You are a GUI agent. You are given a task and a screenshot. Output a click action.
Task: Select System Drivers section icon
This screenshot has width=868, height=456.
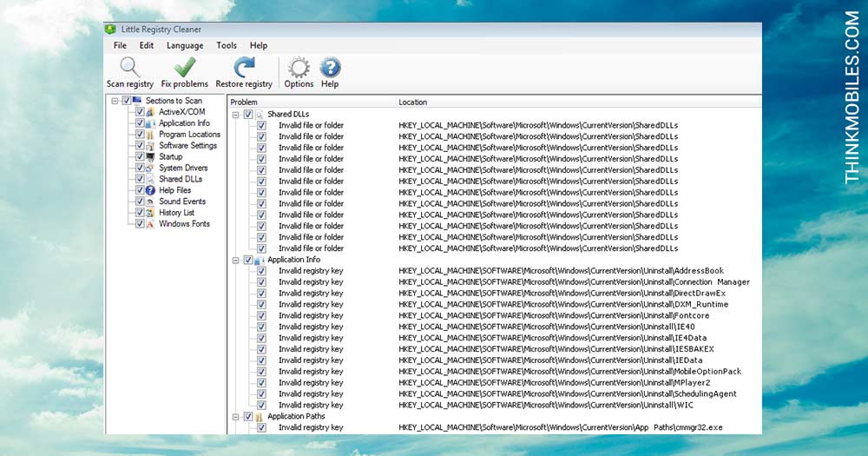150,168
